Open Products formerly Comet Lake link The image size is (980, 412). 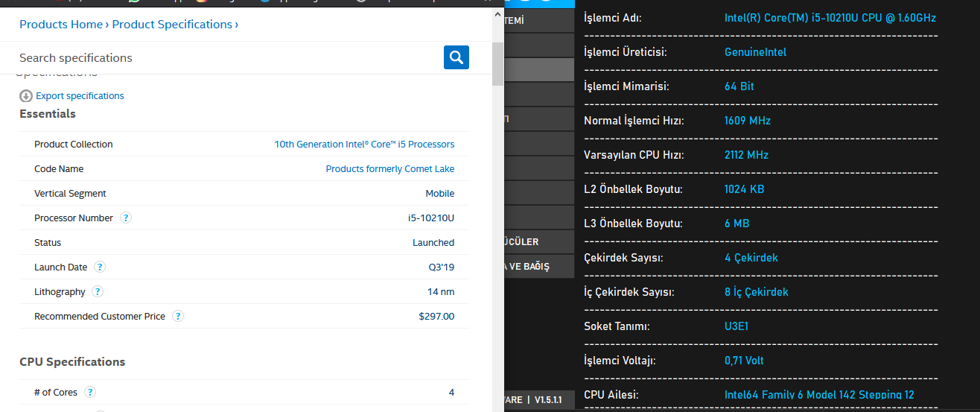point(389,169)
